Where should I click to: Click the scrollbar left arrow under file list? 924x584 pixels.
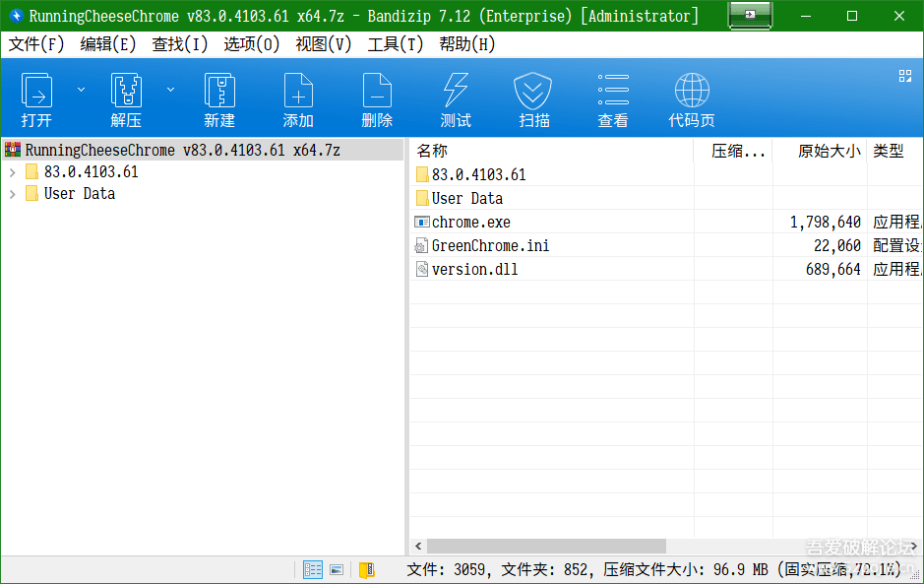418,547
